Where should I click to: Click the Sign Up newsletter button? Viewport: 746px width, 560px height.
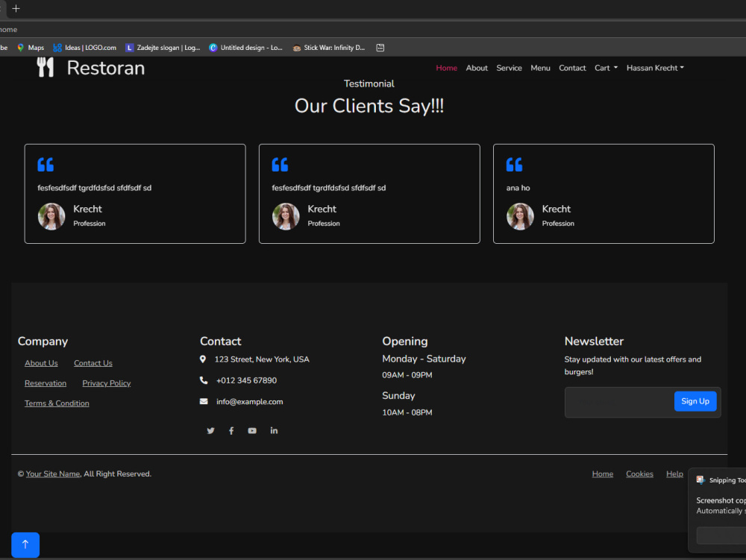(695, 401)
